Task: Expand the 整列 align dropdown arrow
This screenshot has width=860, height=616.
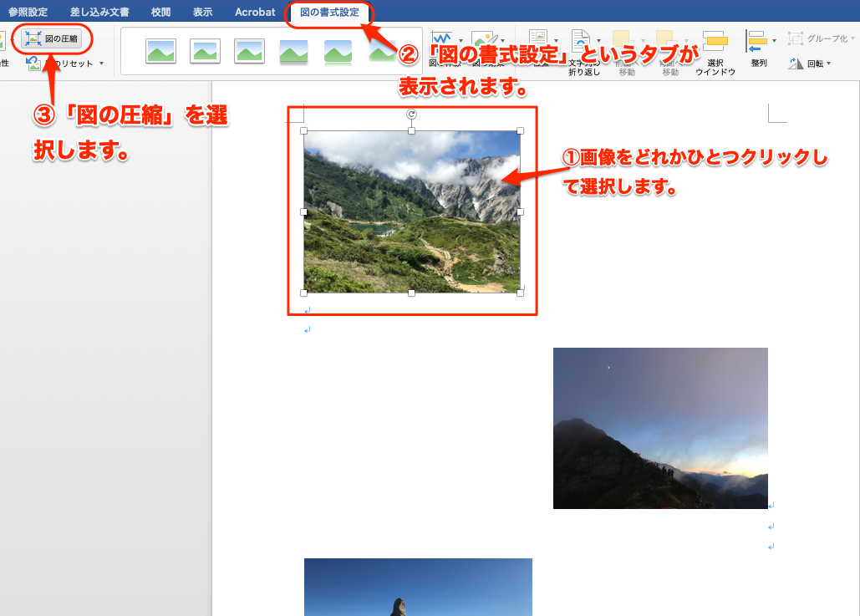Action: tap(774, 41)
